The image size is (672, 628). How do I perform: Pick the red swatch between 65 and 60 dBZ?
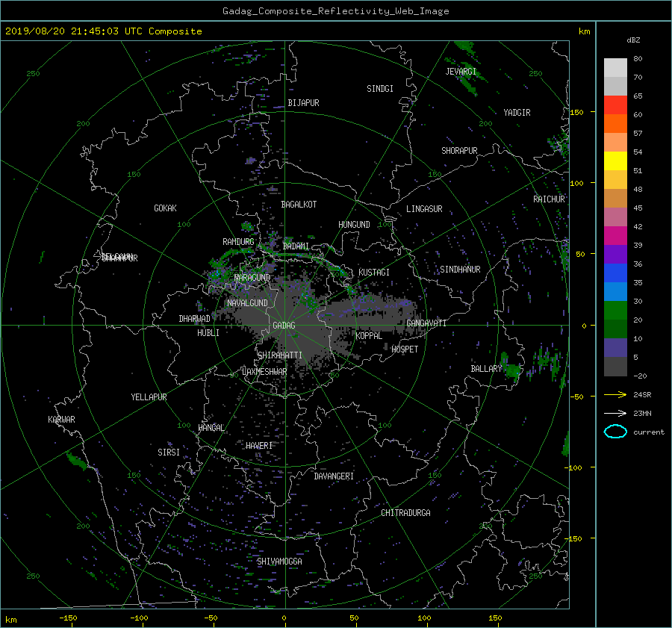[615, 105]
